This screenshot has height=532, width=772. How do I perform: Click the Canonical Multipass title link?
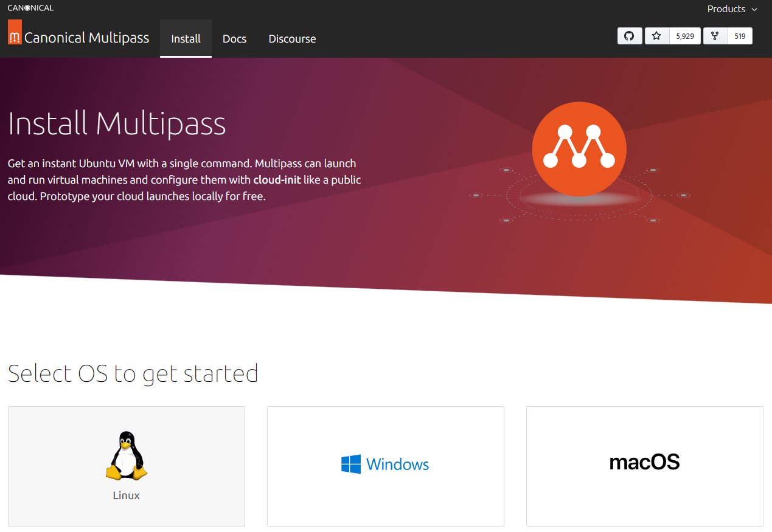point(86,38)
